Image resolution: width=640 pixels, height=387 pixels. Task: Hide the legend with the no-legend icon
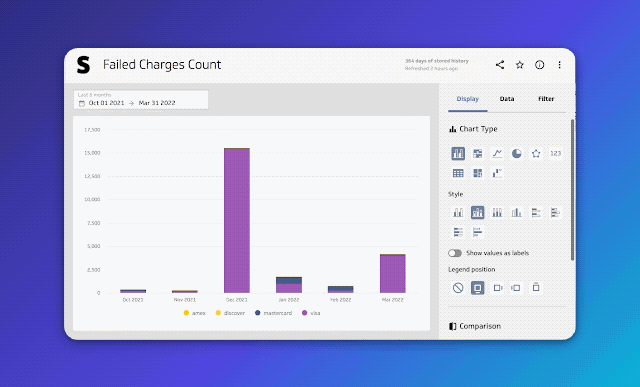pos(458,288)
